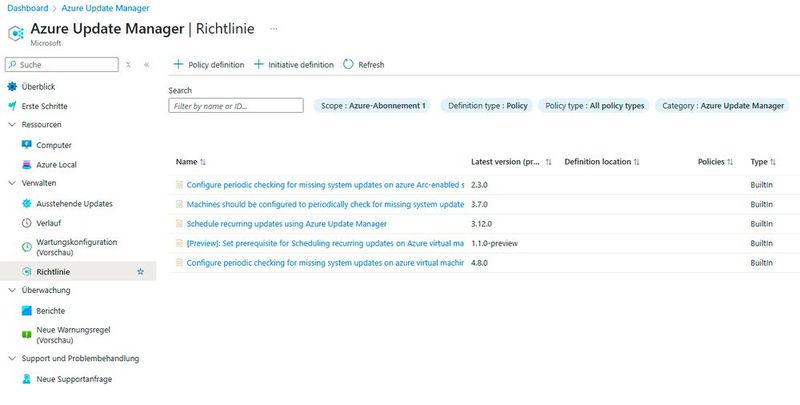Sort by Policies column
The width and height of the screenshot is (800, 405).
pyautogui.click(x=715, y=162)
